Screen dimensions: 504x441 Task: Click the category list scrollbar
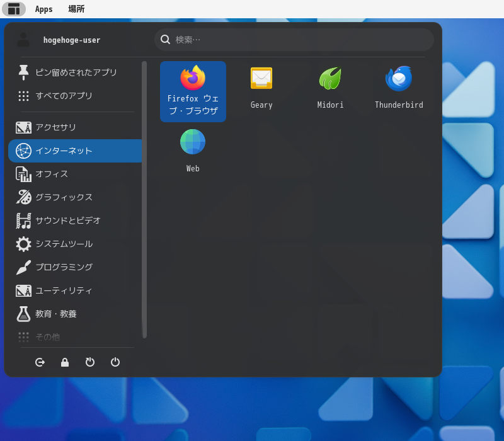(x=144, y=200)
